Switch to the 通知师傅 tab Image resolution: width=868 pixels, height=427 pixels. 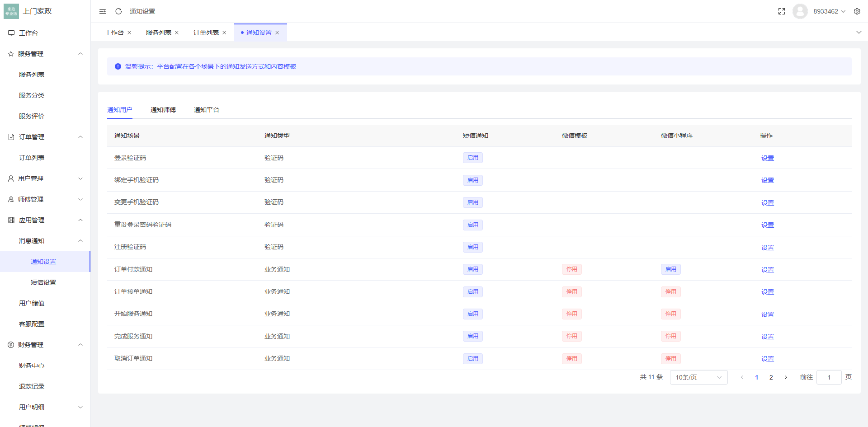pyautogui.click(x=163, y=109)
